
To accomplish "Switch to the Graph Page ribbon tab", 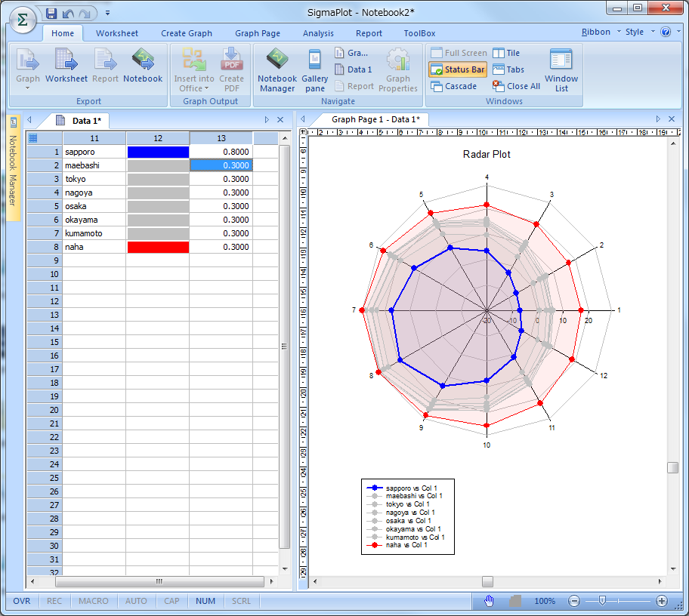I will point(258,33).
